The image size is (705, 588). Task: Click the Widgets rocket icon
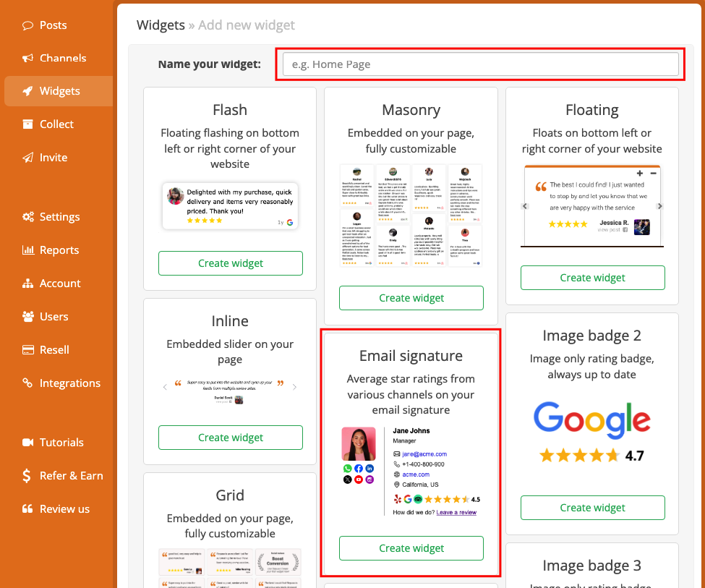point(27,91)
